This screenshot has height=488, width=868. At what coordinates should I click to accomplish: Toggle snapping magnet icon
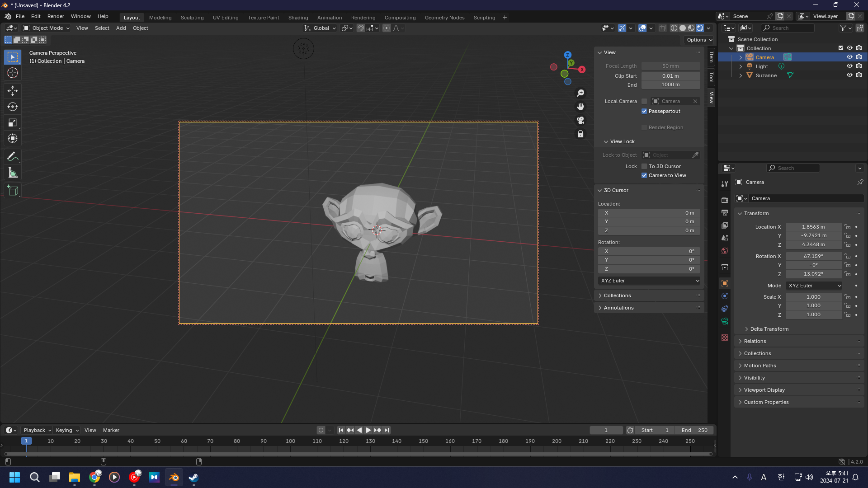coord(361,28)
